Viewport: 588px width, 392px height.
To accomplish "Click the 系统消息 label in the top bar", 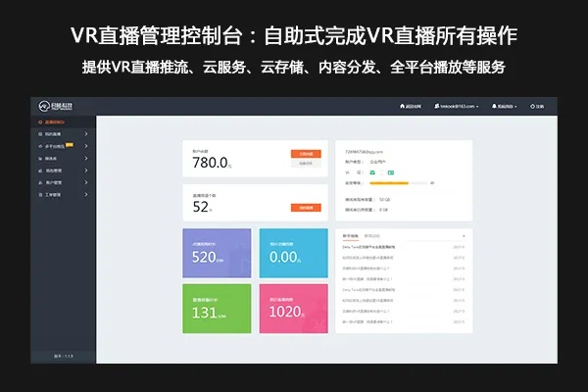I will [x=505, y=106].
